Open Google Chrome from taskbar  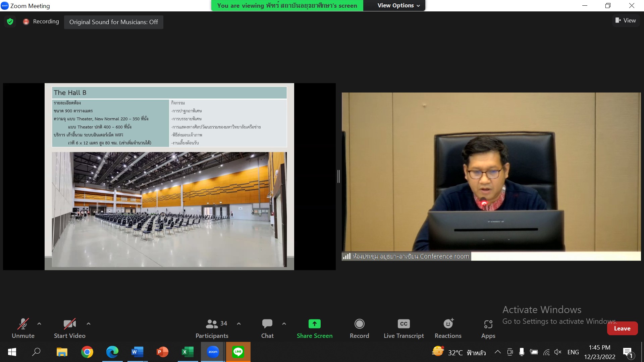click(87, 352)
